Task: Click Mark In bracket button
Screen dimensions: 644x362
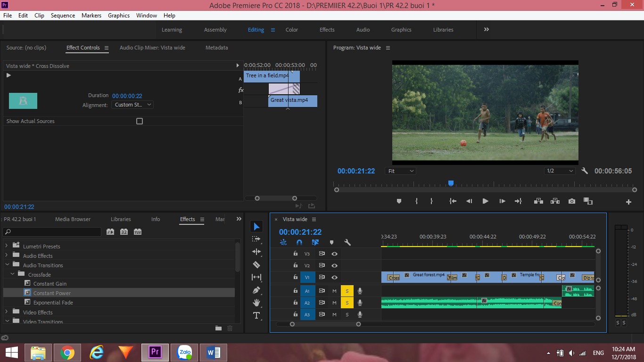Action: pos(416,201)
